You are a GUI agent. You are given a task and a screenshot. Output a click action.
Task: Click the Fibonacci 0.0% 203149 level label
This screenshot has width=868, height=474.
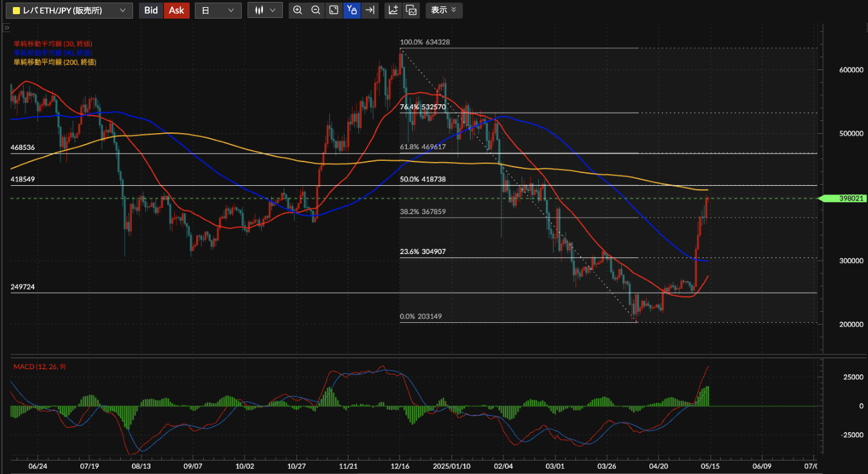point(420,316)
